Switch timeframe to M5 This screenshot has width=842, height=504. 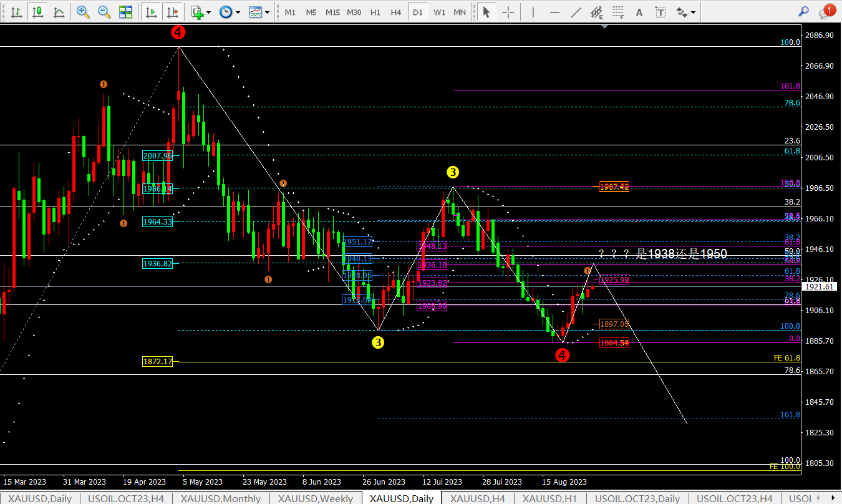point(311,12)
